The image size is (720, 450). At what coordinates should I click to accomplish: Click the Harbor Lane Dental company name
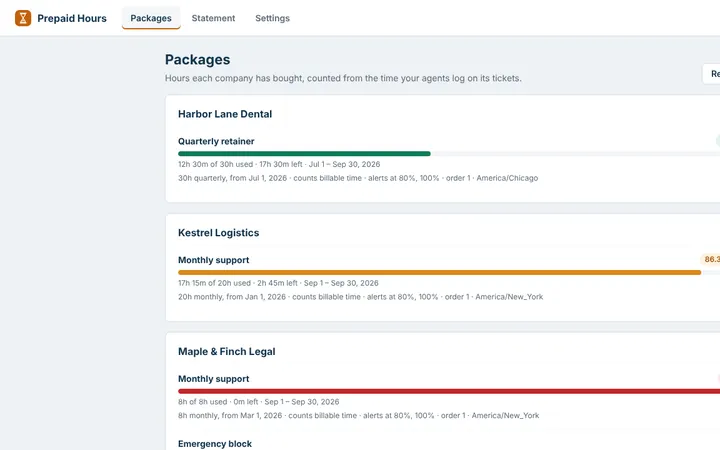pos(225,114)
